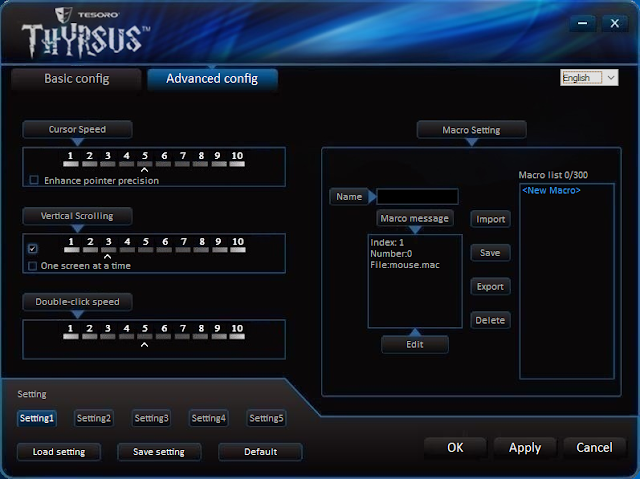Export the macro
This screenshot has height=479, width=640.
click(490, 287)
